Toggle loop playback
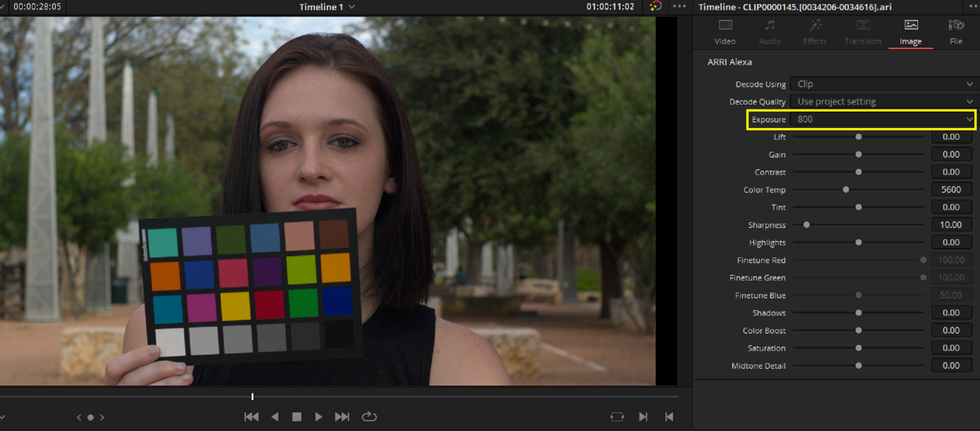This screenshot has height=431, width=980. [369, 416]
